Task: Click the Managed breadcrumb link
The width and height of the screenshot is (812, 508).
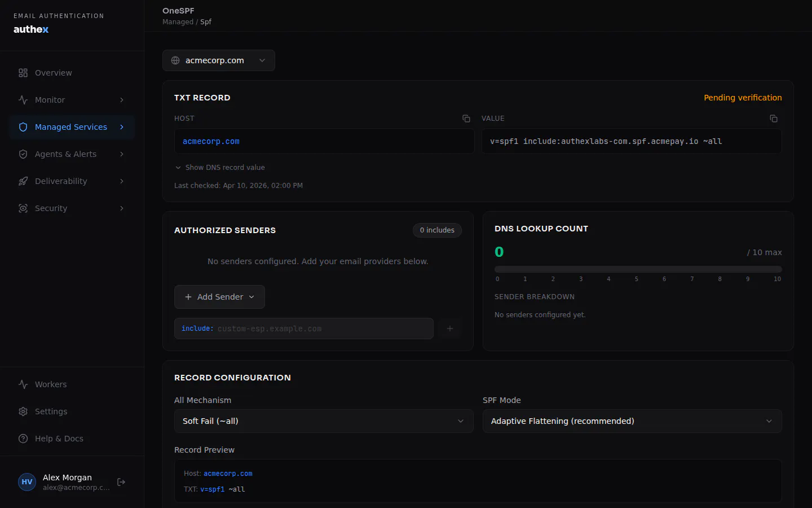Action: [178, 22]
